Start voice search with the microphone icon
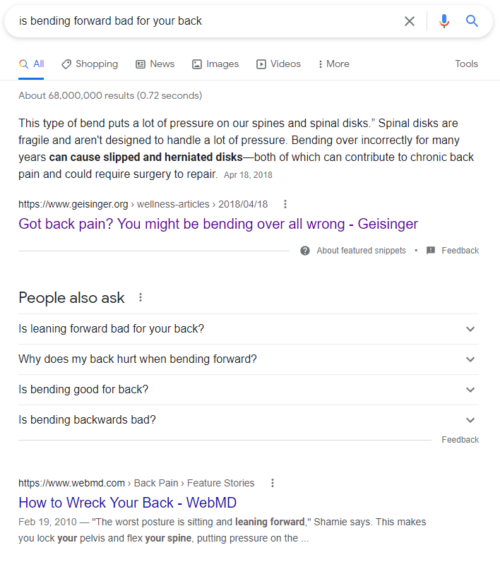Viewport: 500px width, 562px height. 444,21
